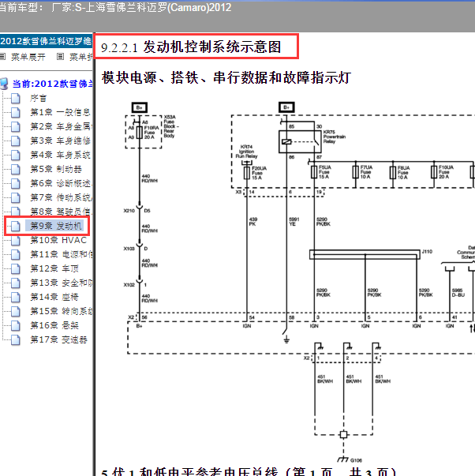
Task: Click the page icon beside 第12章 车顶
Action: [16, 268]
